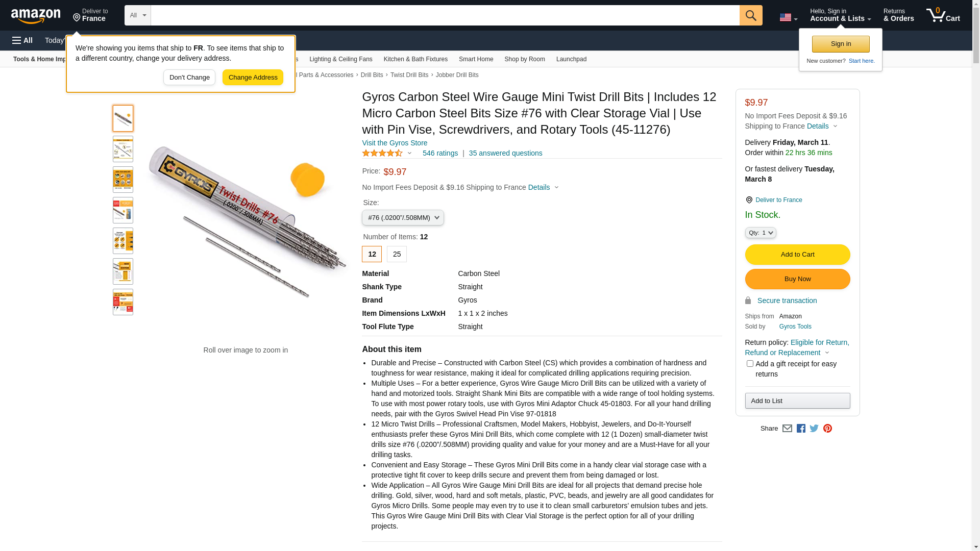Click the Amazon logo

pyautogui.click(x=36, y=16)
